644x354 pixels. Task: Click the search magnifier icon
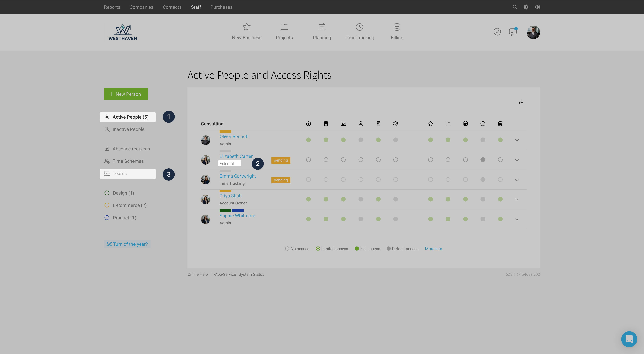pyautogui.click(x=515, y=7)
